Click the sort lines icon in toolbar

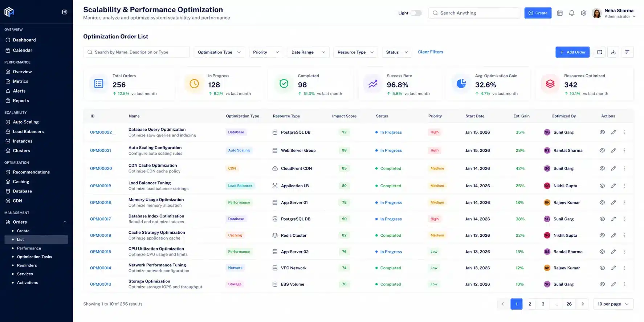tap(627, 52)
